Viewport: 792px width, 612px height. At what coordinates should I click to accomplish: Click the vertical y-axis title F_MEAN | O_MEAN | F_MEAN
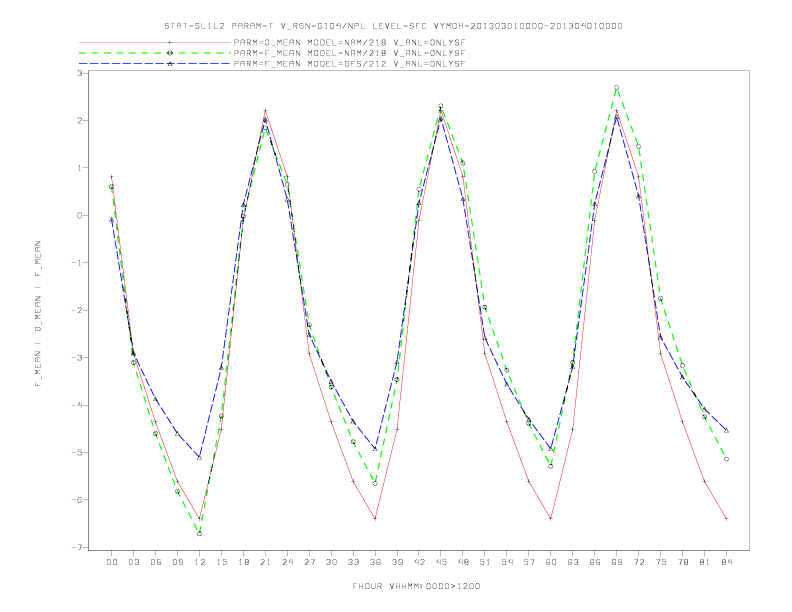pos(38,314)
